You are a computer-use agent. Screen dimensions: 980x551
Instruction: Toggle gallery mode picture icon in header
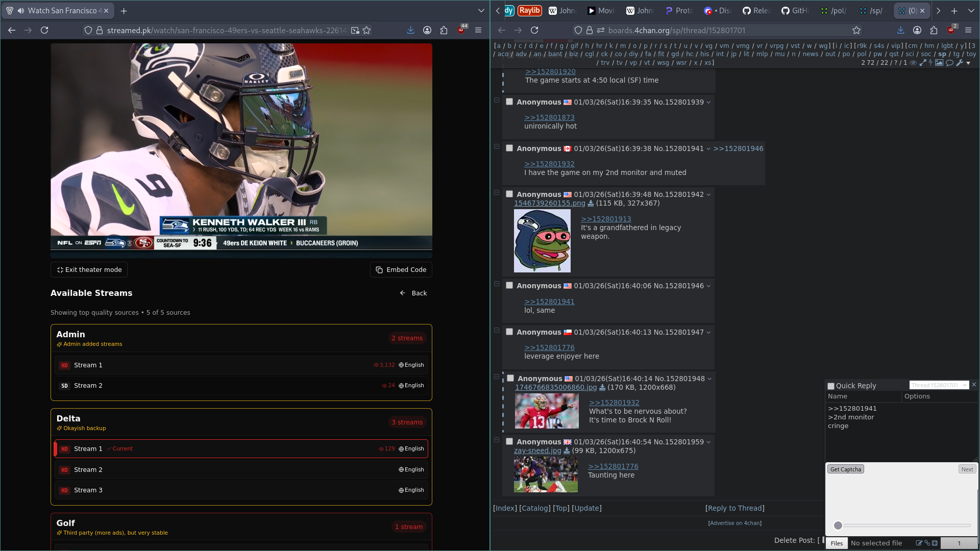pyautogui.click(x=939, y=63)
